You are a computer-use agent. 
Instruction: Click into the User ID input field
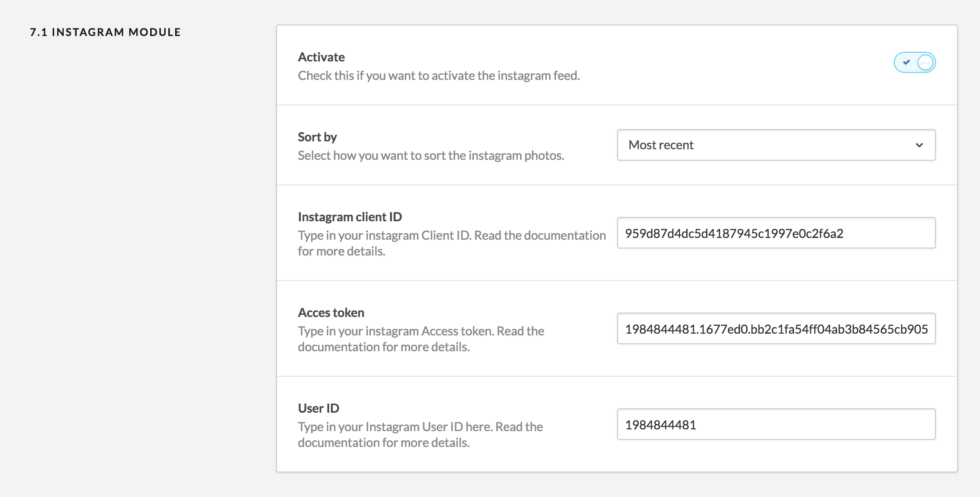pos(776,425)
